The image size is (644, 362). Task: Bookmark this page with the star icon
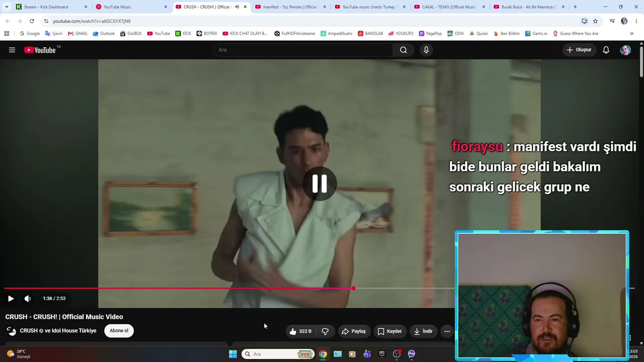[x=595, y=21]
